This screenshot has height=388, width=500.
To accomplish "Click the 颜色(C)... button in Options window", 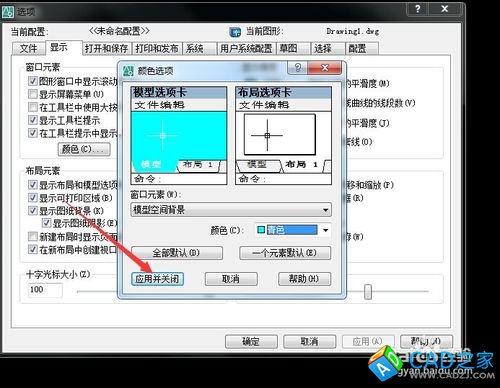I will click(x=84, y=149).
